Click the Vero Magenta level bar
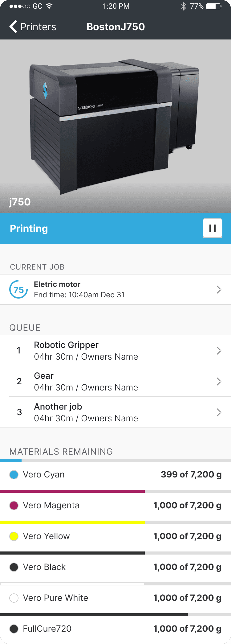This screenshot has width=231, height=644. [115, 491]
